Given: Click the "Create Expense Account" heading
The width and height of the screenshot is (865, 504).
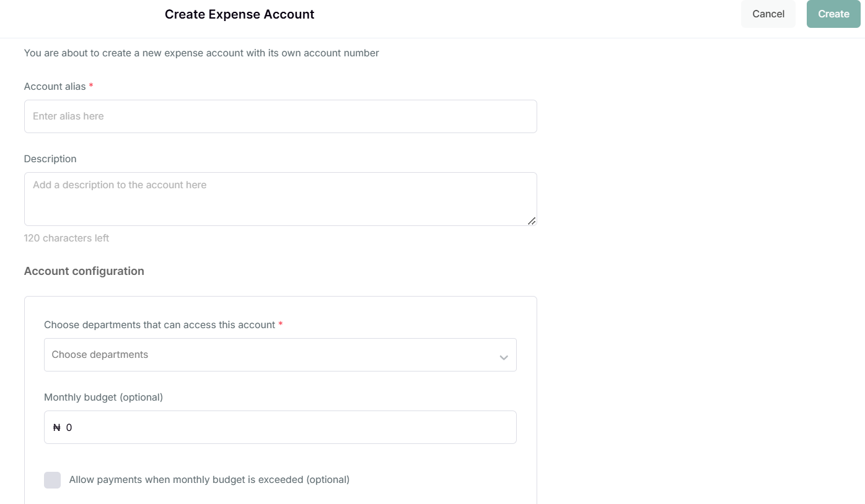Looking at the screenshot, I should point(240,14).
